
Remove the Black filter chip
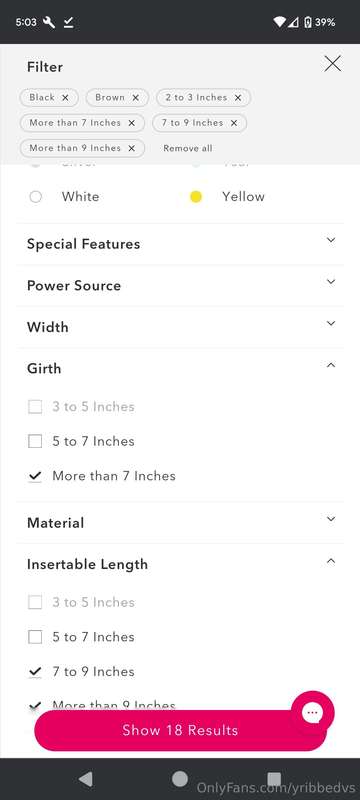[65, 97]
